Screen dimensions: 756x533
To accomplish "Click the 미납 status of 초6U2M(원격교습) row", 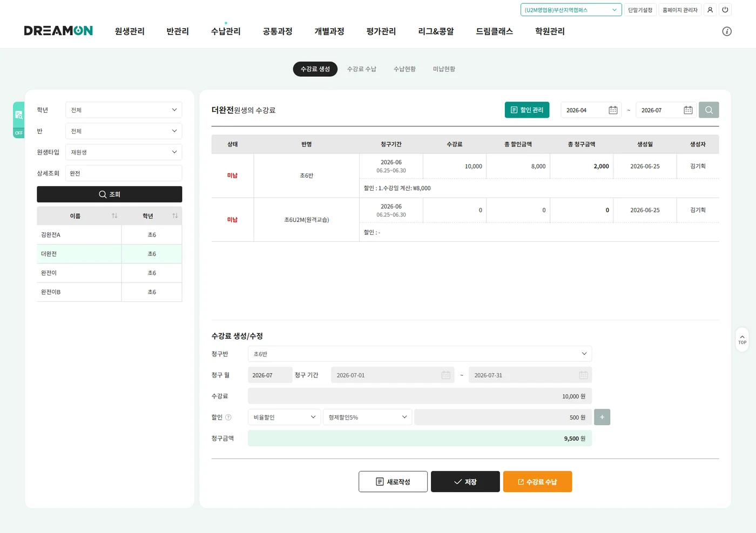I will click(232, 220).
